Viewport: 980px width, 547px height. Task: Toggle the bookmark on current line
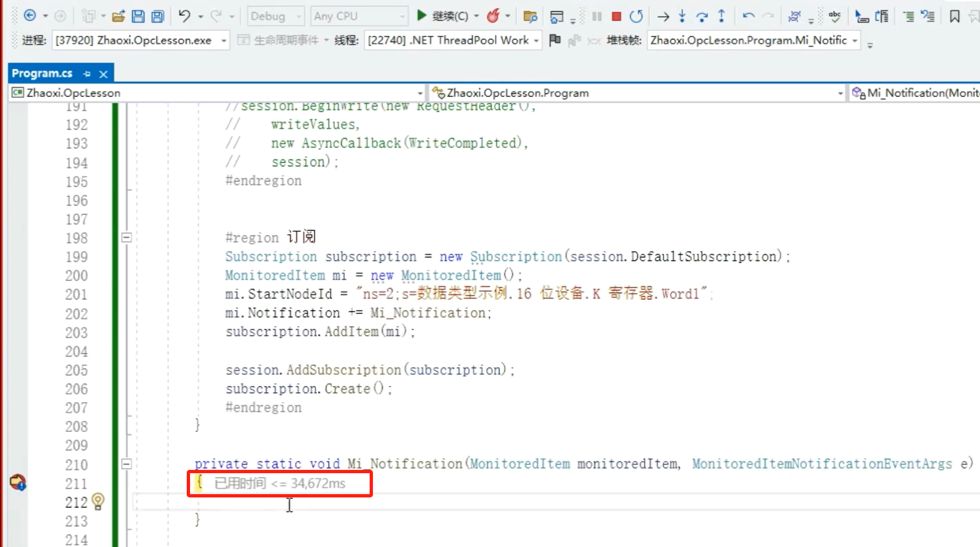coord(955,17)
